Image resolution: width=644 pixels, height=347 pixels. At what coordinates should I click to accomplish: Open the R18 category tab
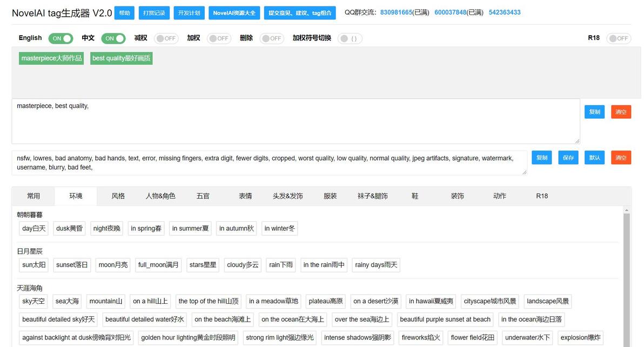[x=542, y=196]
